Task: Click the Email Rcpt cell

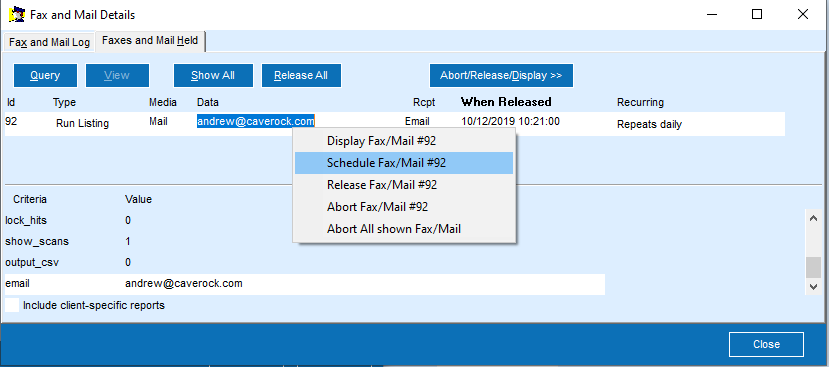Action: pyautogui.click(x=417, y=122)
